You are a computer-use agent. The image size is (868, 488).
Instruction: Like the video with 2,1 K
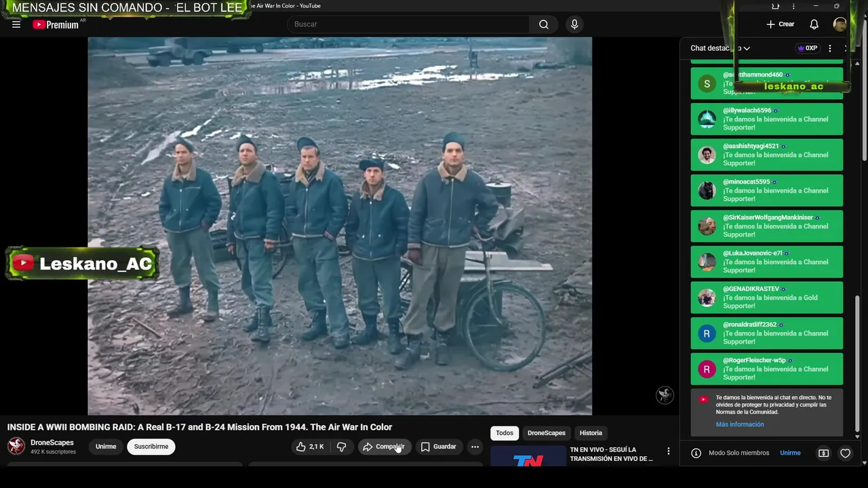[x=310, y=447]
